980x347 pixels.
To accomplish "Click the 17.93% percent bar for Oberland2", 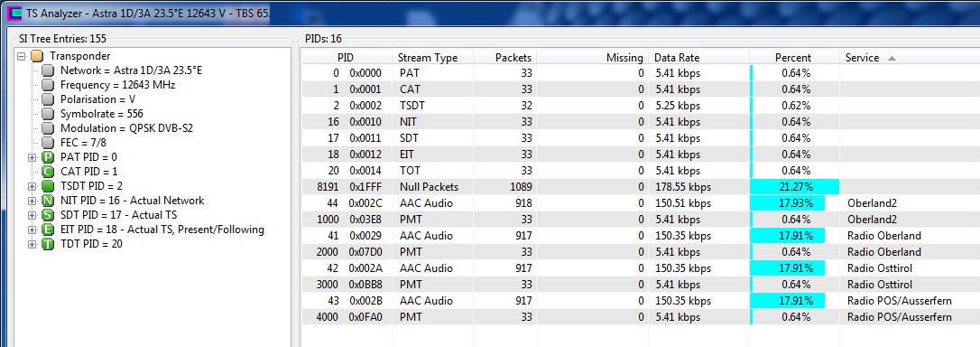I will coord(788,203).
